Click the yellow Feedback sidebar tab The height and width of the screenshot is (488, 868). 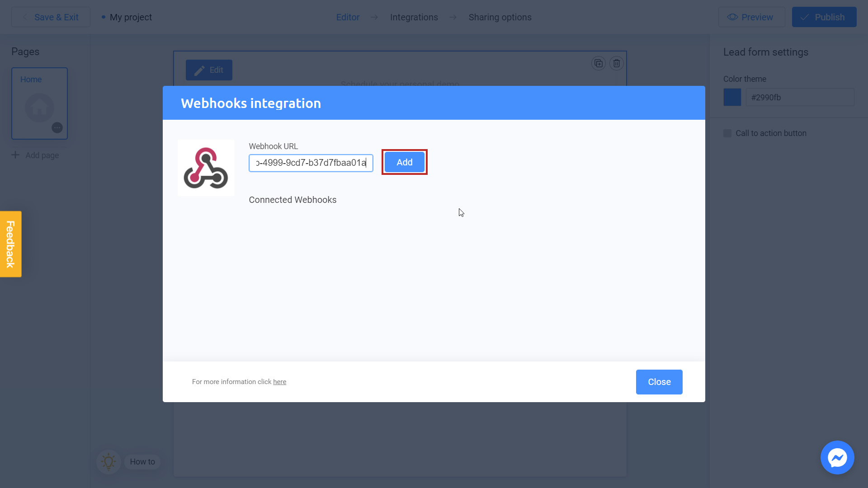pyautogui.click(x=10, y=244)
